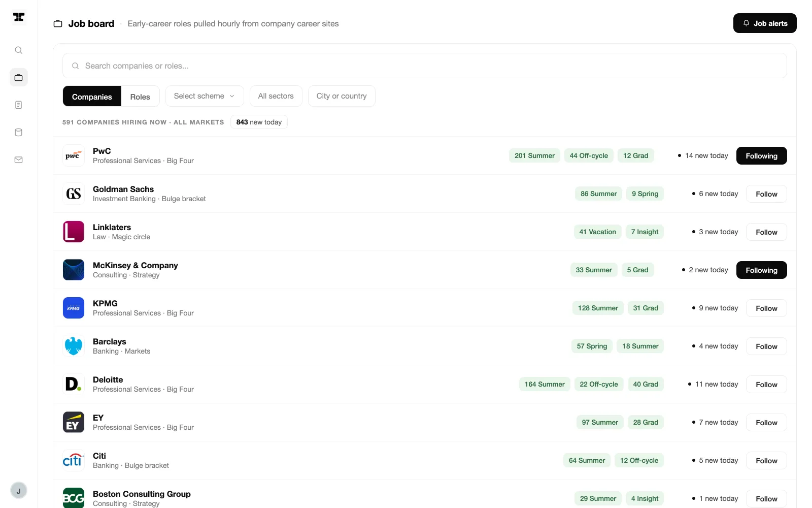Open Job alerts
The height and width of the screenshot is (508, 812).
tap(765, 23)
